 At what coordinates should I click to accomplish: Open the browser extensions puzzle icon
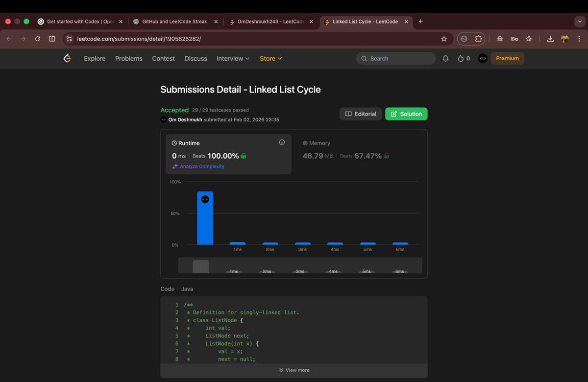coord(479,39)
